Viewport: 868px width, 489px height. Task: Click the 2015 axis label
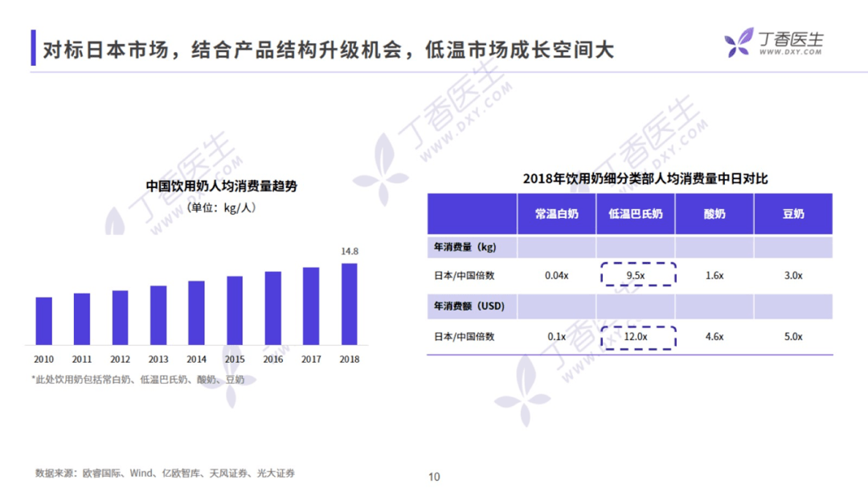pyautogui.click(x=235, y=360)
